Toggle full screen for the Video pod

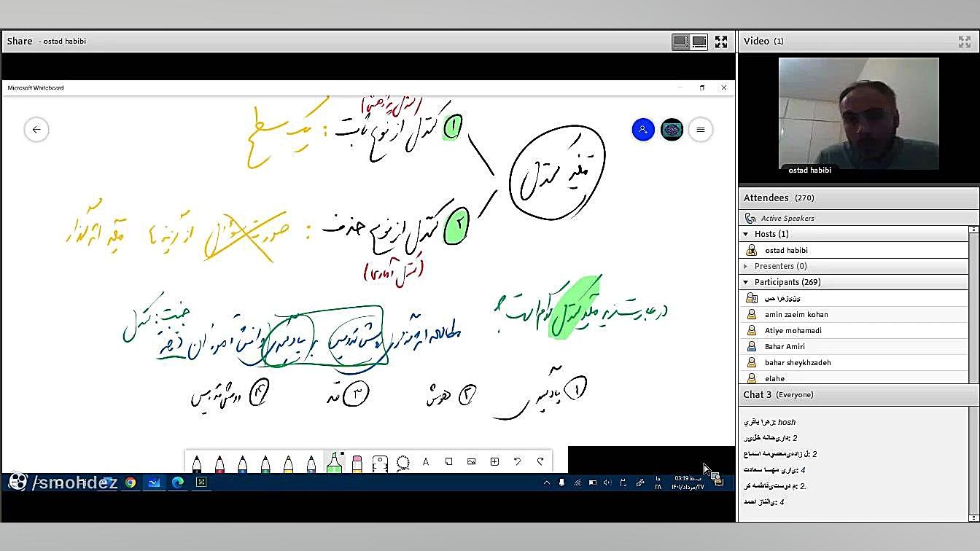pos(964,42)
